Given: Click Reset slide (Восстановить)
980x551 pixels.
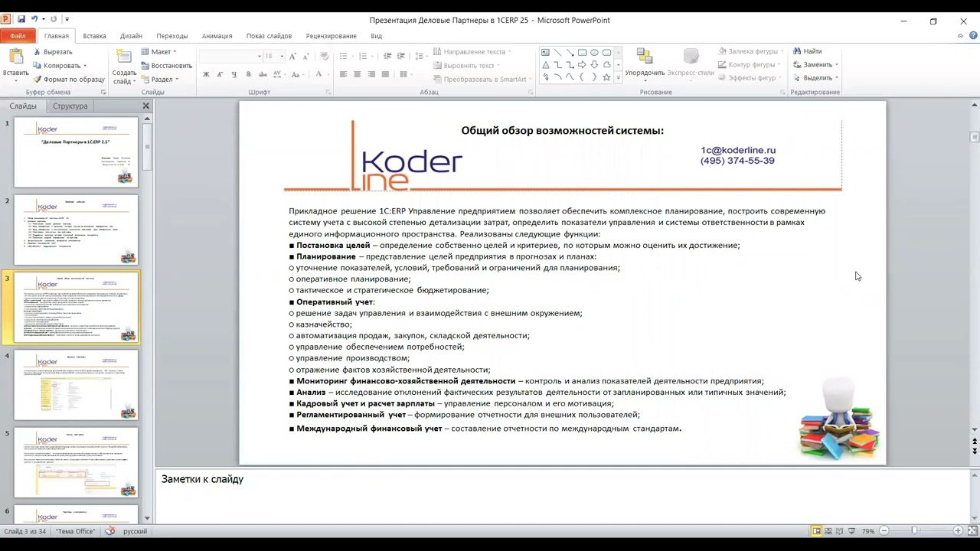Looking at the screenshot, I should click(166, 66).
